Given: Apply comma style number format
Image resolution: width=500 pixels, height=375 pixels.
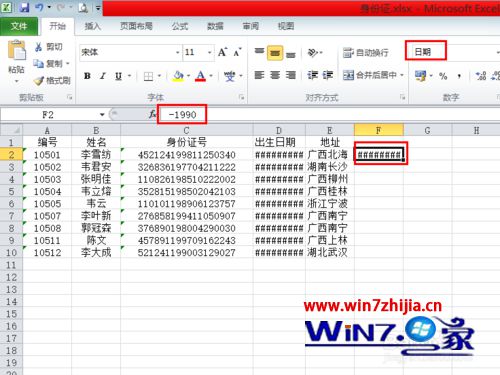Looking at the screenshot, I should point(459,76).
